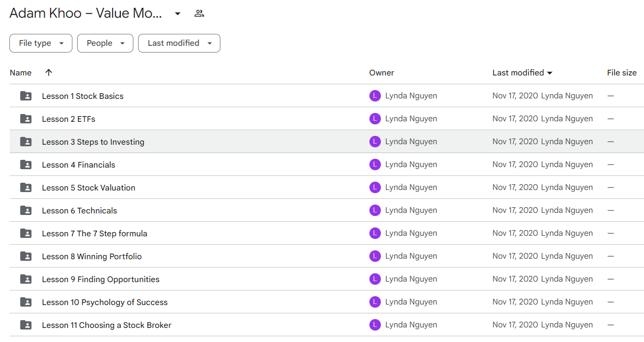Select the Lesson 8 Winning Portfolio folder name

92,257
